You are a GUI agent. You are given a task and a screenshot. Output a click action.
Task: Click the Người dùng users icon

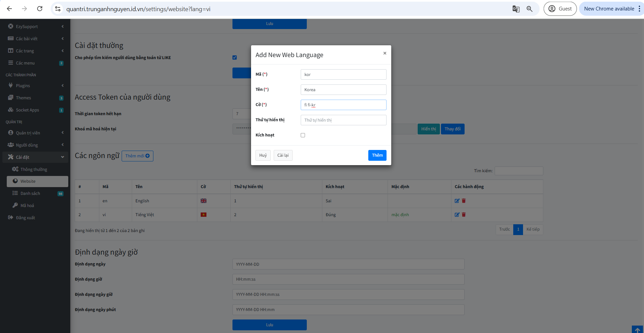coord(10,145)
